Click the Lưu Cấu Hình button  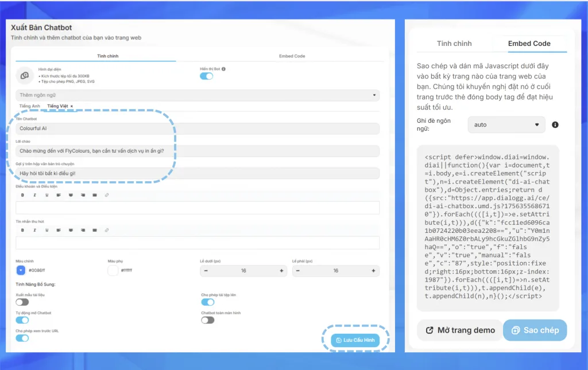(x=355, y=340)
